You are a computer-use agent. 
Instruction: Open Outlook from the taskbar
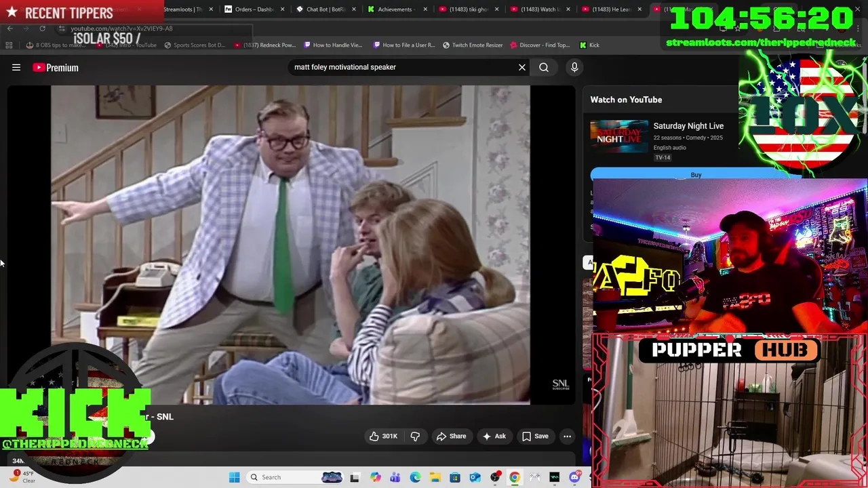475,477
